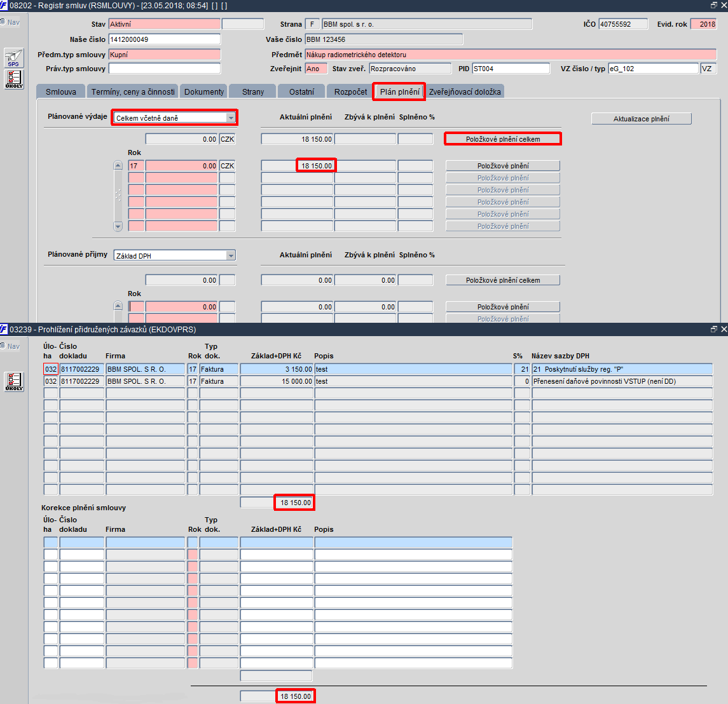Click Položkové plnění celkem for výdaje
This screenshot has height=704, width=728.
click(503, 139)
